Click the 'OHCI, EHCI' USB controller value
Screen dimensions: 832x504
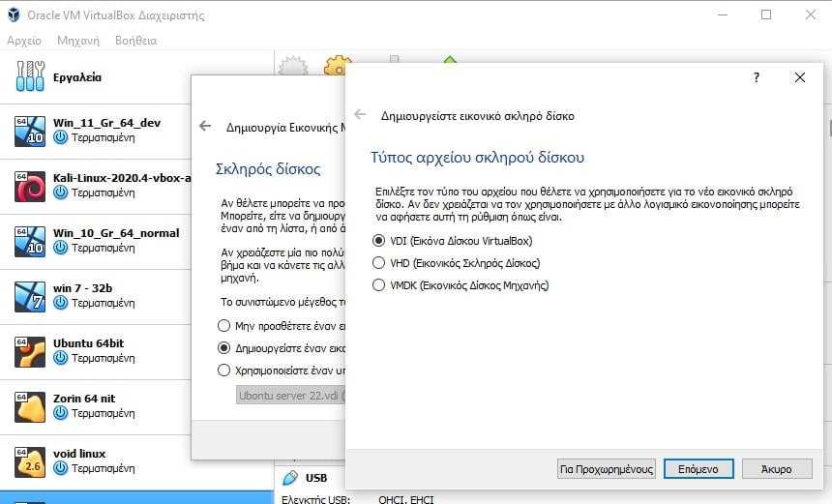coord(406,499)
